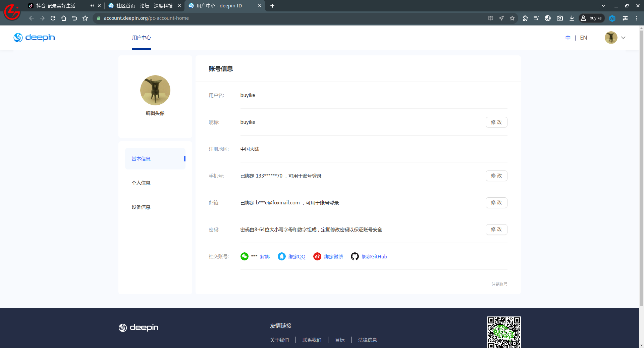644x348 pixels.
Task: Bookmark page with star icon left of address
Action: [85, 18]
